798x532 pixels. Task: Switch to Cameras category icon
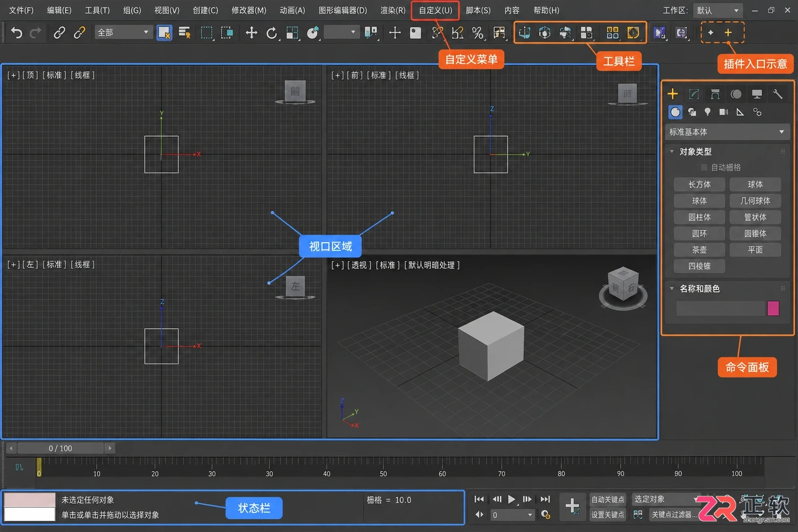(x=724, y=112)
